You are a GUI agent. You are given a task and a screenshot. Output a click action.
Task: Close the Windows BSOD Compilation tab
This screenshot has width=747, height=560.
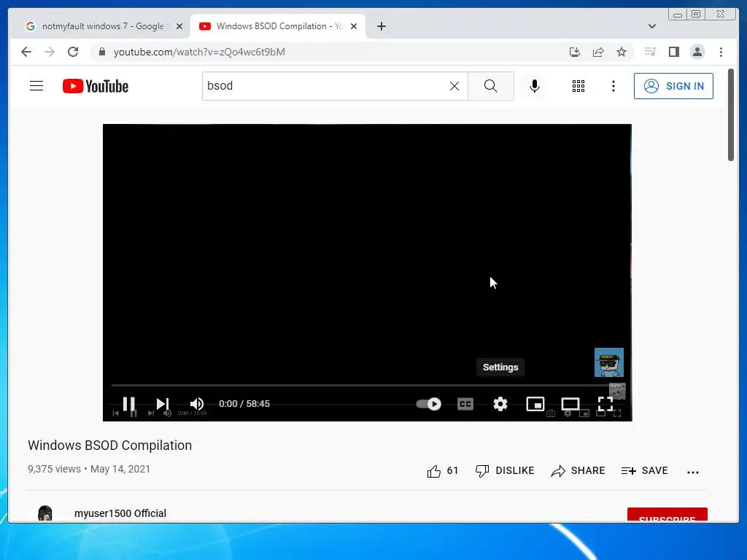[354, 26]
